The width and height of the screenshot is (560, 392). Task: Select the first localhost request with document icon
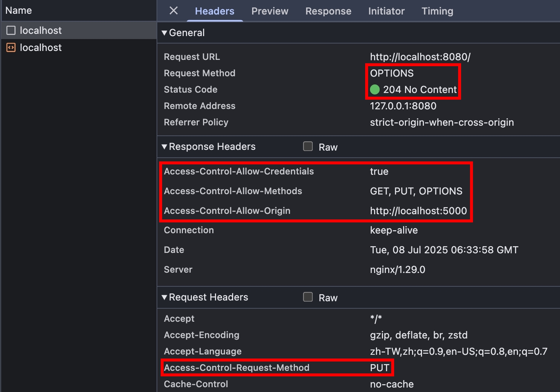point(78,30)
